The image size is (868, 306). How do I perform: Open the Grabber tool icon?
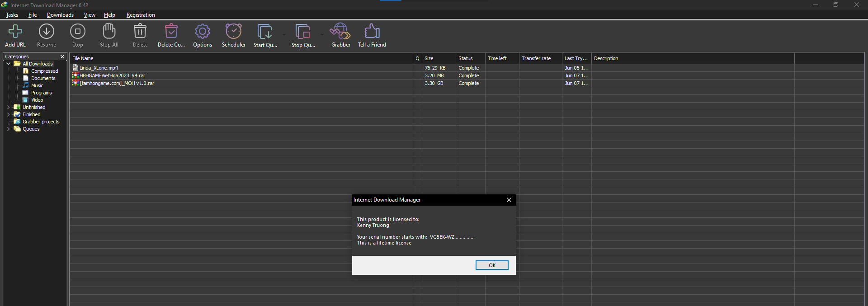340,31
